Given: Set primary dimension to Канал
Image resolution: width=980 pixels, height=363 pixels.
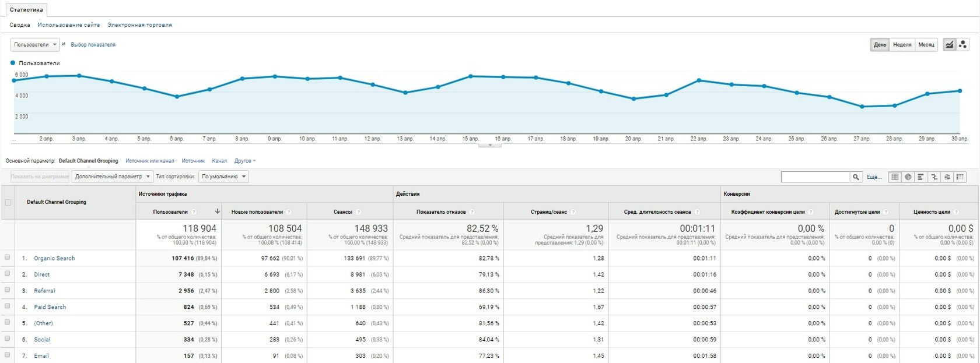Looking at the screenshot, I should [219, 161].
